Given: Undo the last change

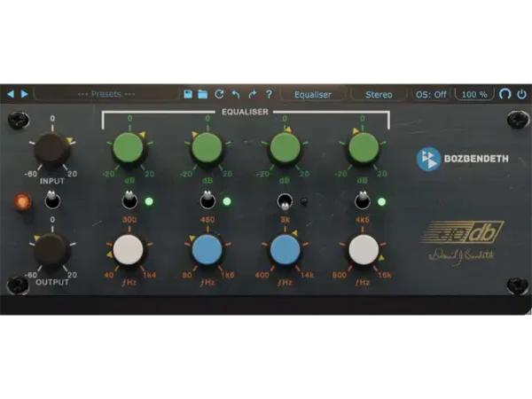Looking at the screenshot, I should (x=236, y=94).
